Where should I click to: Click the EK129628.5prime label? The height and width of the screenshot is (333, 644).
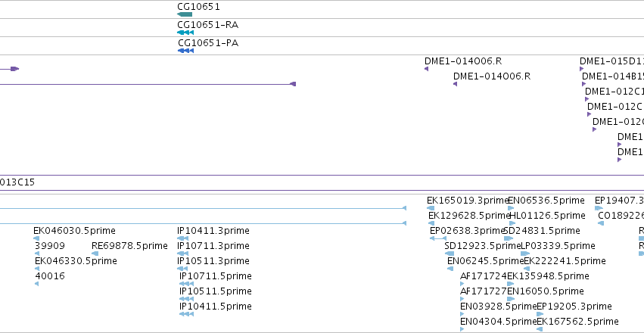point(468,216)
